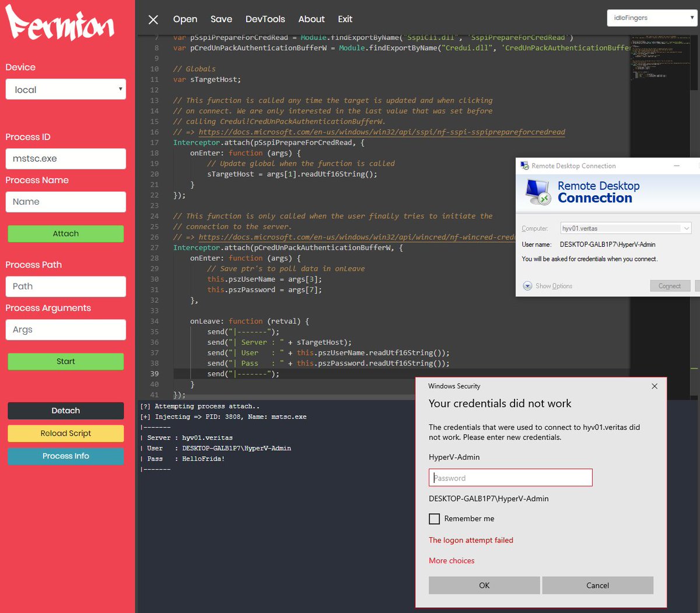This screenshot has width=700, height=613.
Task: Click the Process Path input field
Action: (66, 286)
